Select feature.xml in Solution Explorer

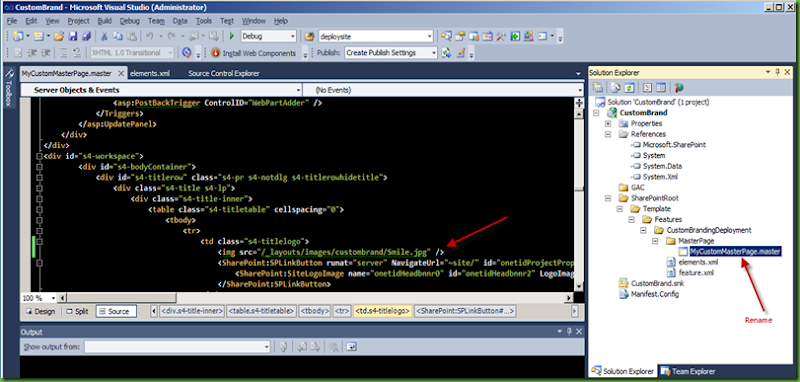point(696,272)
